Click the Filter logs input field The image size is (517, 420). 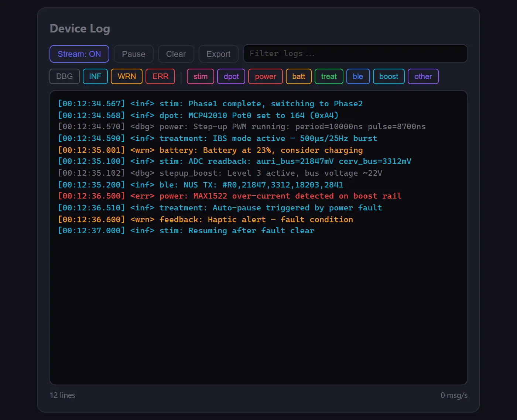[x=355, y=54]
